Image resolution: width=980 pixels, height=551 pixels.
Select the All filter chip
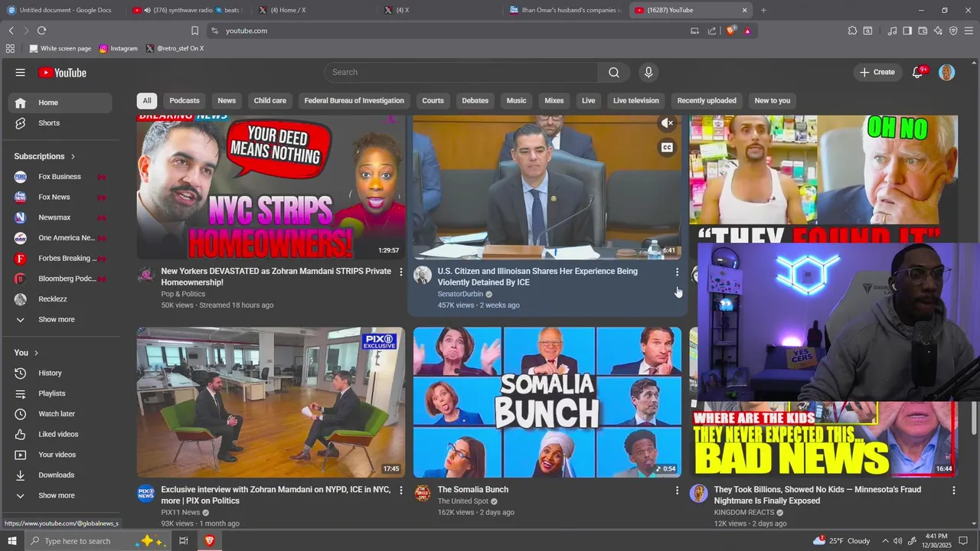147,100
